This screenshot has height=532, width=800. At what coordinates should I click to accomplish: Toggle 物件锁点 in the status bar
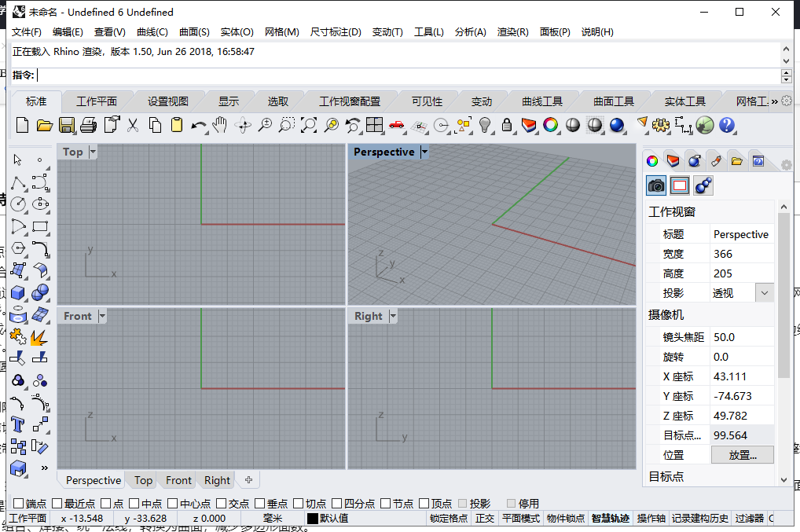coord(565,518)
